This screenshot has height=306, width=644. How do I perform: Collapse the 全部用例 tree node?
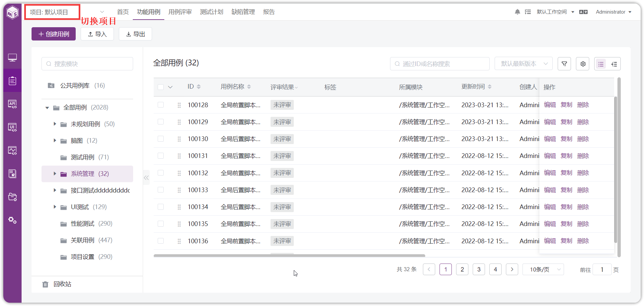click(x=47, y=108)
